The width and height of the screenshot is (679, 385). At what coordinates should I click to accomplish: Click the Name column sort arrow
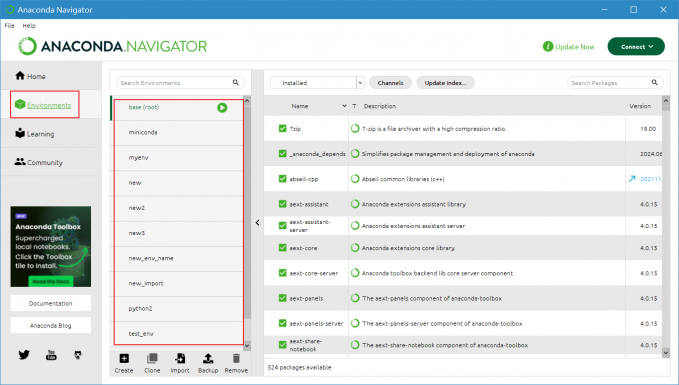(x=344, y=106)
